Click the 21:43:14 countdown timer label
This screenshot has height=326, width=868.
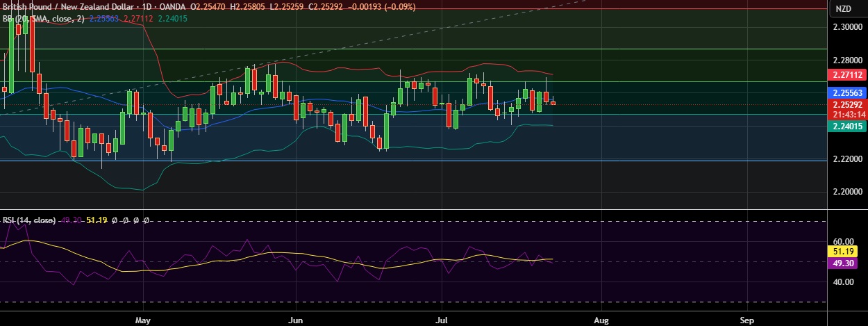tap(848, 115)
